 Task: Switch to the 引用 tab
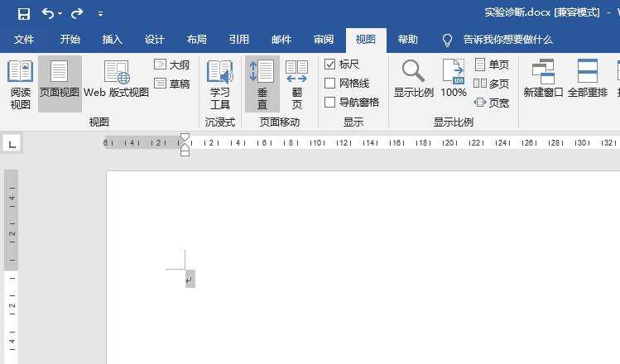click(239, 40)
